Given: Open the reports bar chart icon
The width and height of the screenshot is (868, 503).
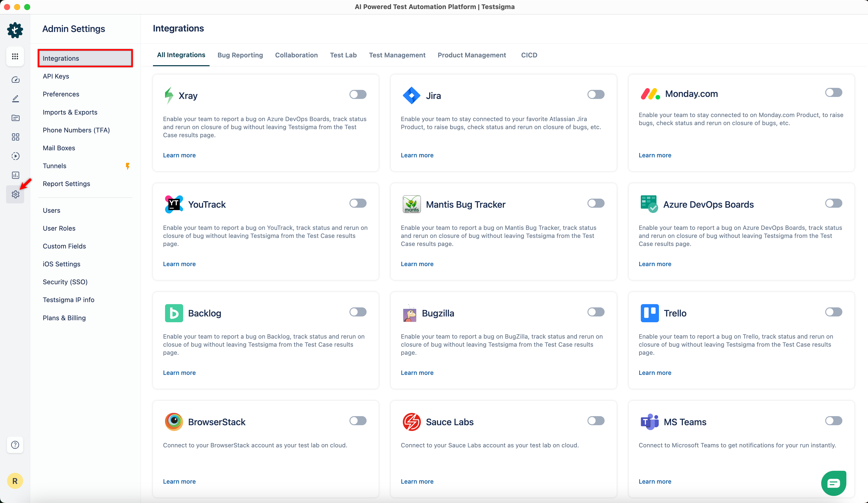Looking at the screenshot, I should (x=15, y=175).
